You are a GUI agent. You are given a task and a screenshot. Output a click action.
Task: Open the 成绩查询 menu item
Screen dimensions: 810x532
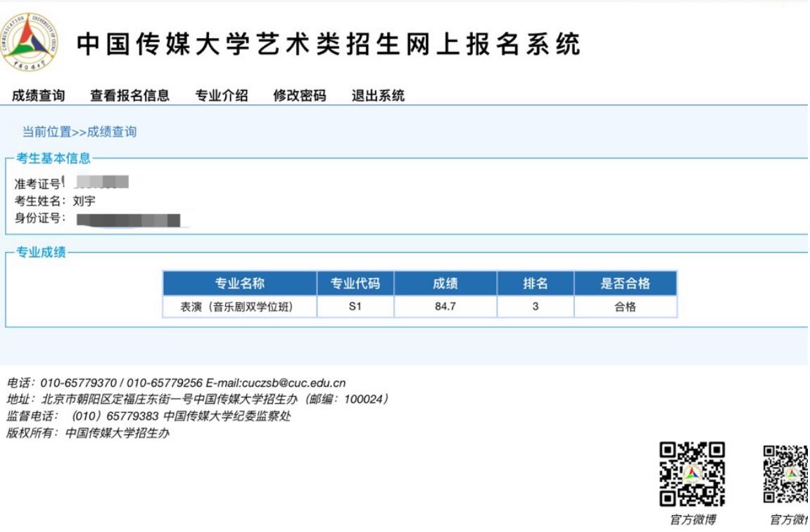click(x=39, y=96)
